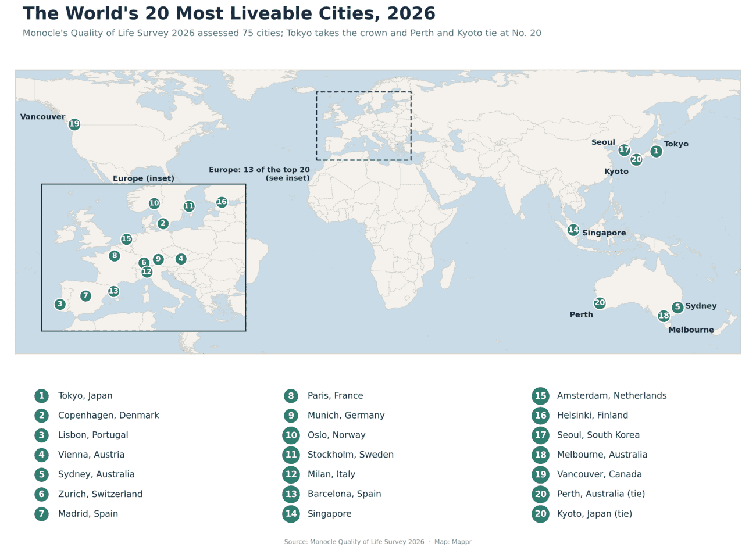756x554 pixels.
Task: Select map marker 14 at Singapore
Action: coord(573,230)
